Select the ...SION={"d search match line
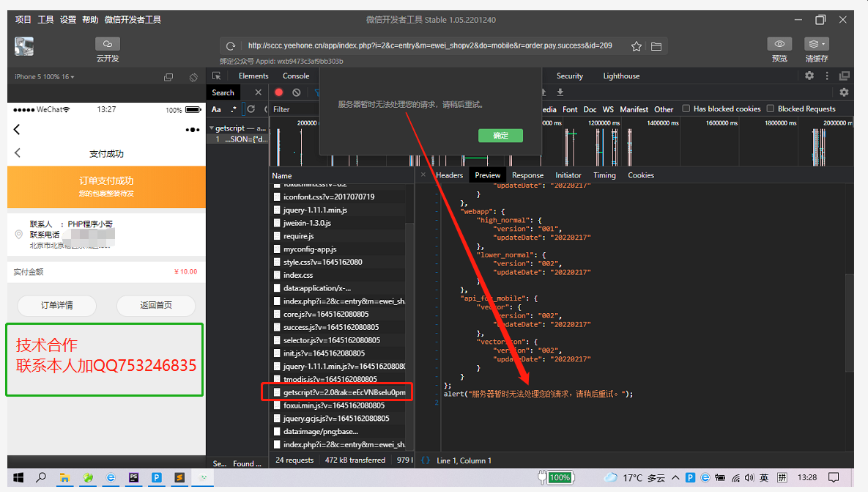This screenshot has width=868, height=492. click(239, 139)
